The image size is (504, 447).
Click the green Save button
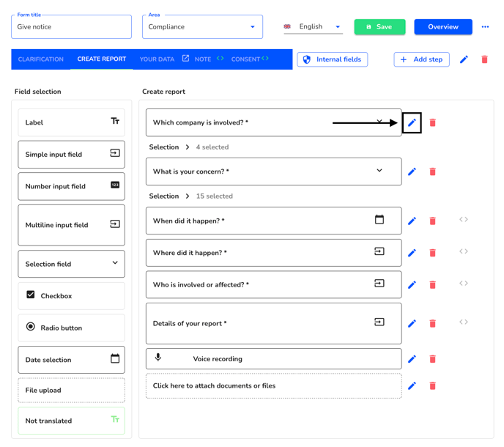click(379, 26)
